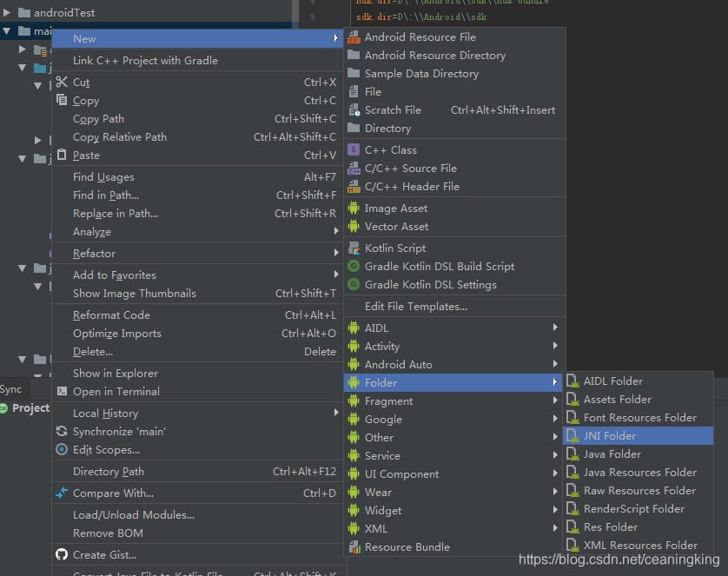The width and height of the screenshot is (728, 576).
Task: Choose XML submenu entry
Action: coord(454,529)
